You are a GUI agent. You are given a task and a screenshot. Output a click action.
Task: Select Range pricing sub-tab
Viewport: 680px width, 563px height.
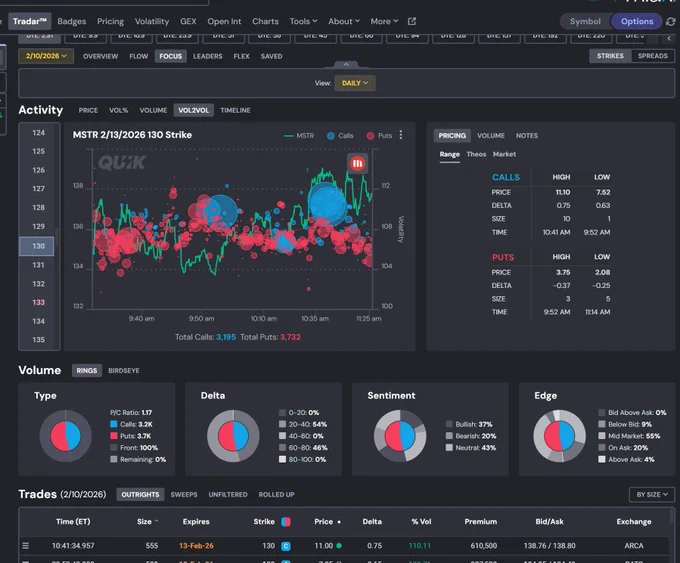tap(449, 154)
